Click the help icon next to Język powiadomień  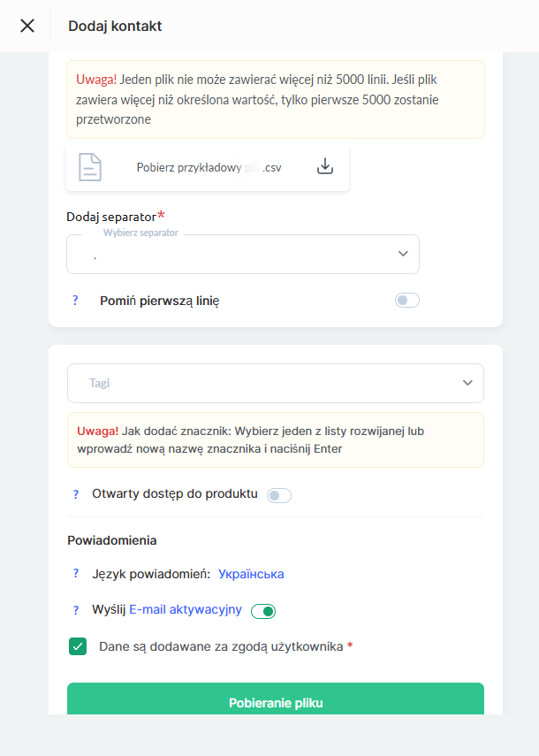pyautogui.click(x=75, y=574)
